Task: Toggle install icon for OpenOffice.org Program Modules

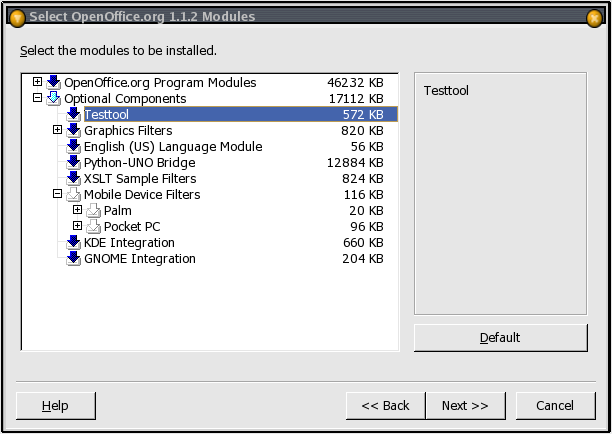Action: (x=53, y=82)
